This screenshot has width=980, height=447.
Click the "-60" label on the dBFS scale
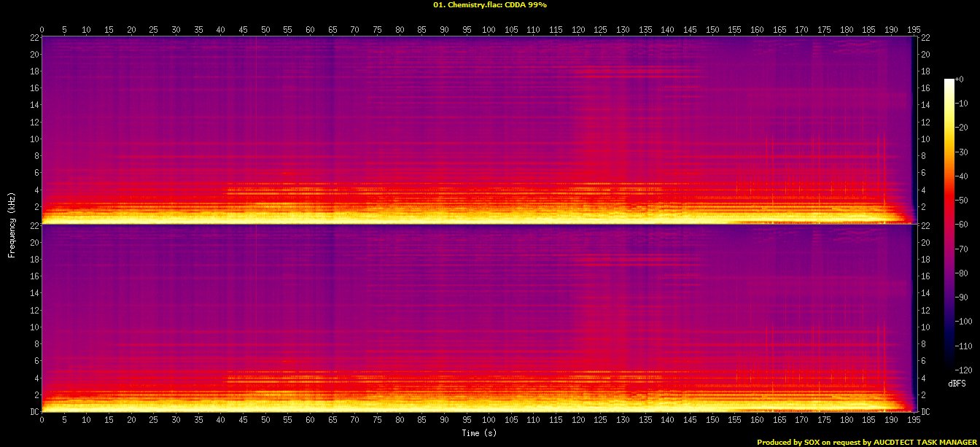click(x=964, y=226)
